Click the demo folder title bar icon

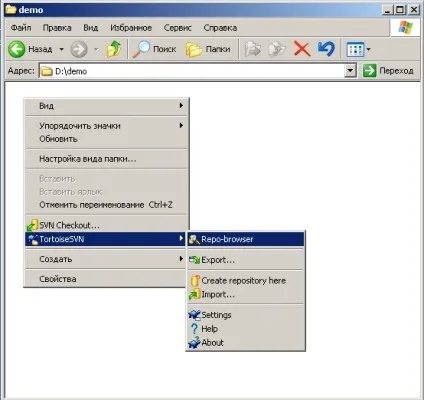[x=11, y=9]
